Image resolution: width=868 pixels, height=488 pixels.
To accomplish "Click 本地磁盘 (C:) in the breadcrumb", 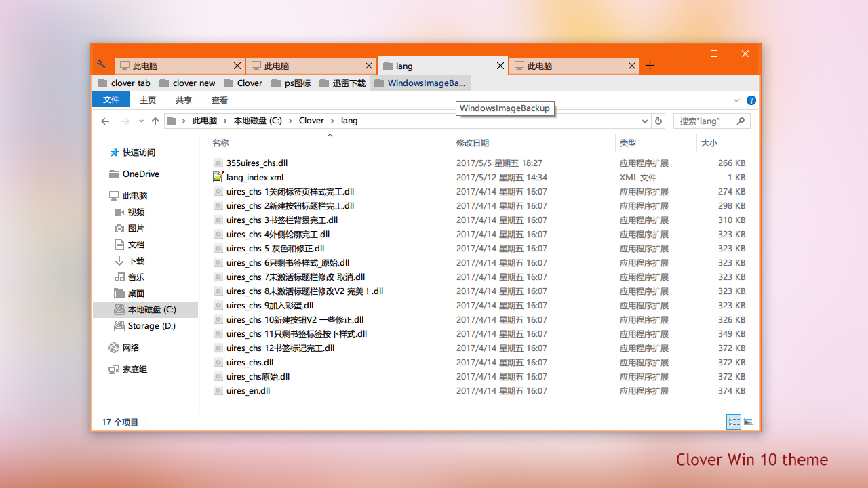I will tap(258, 121).
